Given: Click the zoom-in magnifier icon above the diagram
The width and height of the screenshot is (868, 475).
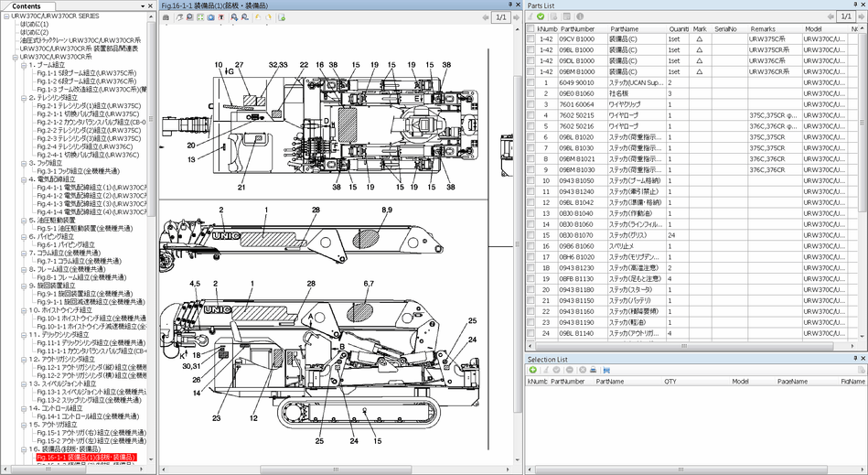Looking at the screenshot, I should [236, 17].
